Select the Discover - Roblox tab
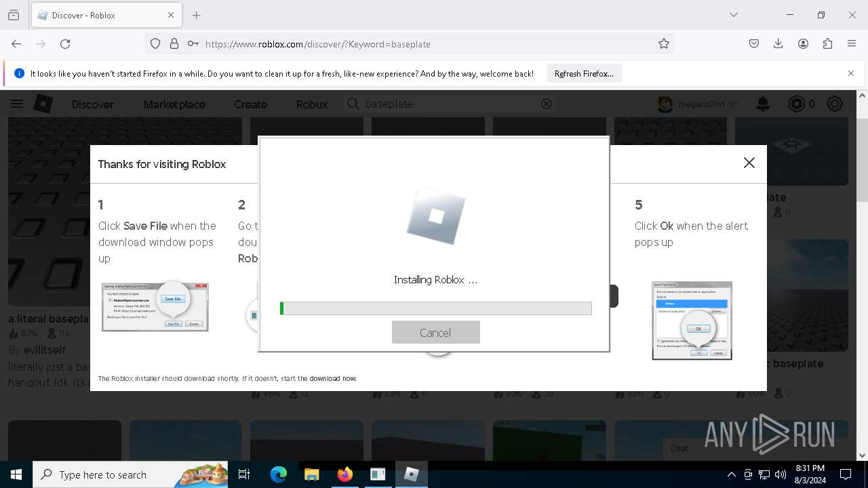Viewport: 868px width, 488px height. (106, 15)
